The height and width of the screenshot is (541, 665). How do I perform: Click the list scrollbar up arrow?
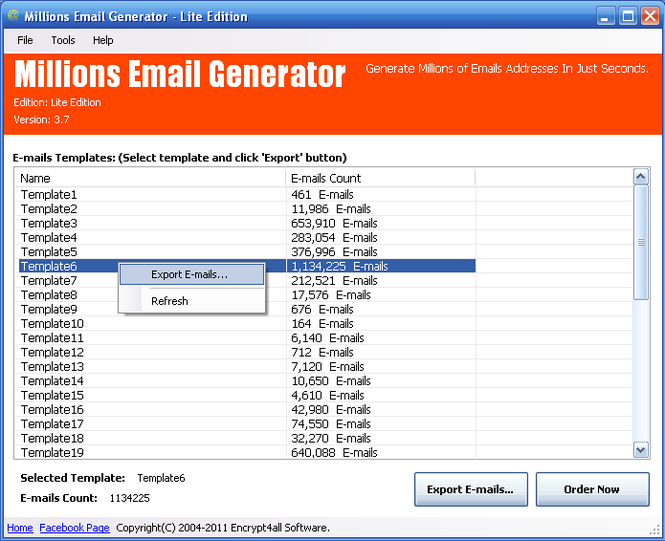[x=640, y=176]
